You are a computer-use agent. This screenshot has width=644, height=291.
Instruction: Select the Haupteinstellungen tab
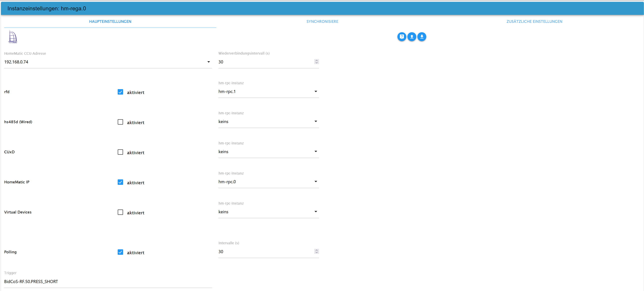110,22
